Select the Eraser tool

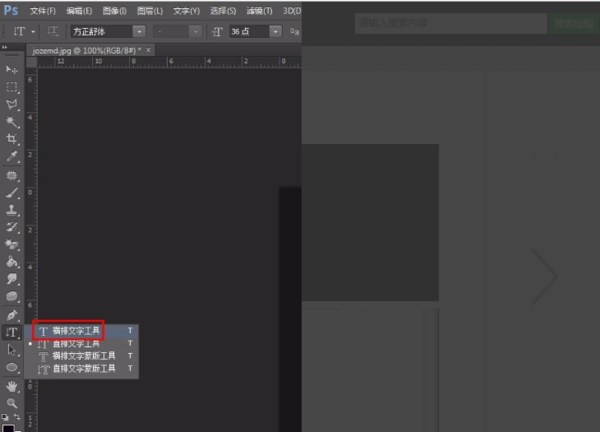pyautogui.click(x=11, y=244)
